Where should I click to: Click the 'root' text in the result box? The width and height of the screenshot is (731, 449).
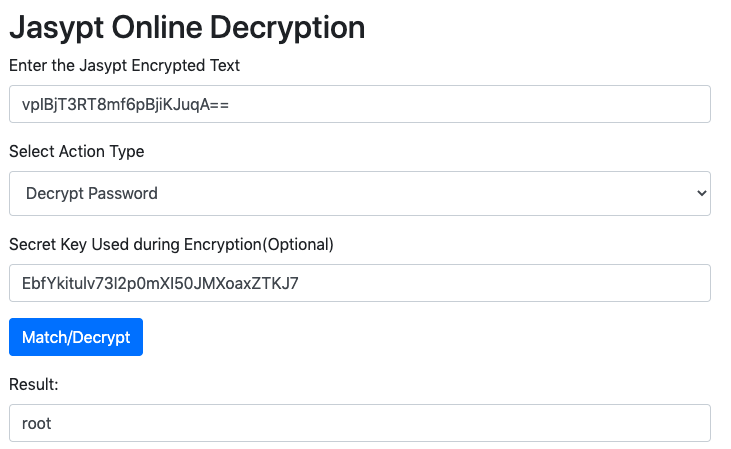point(36,423)
